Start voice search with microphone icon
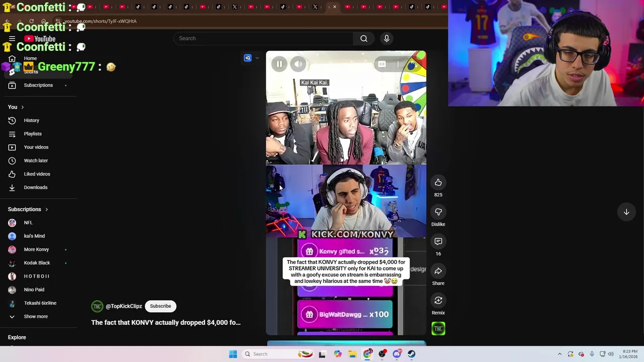 (x=386, y=38)
